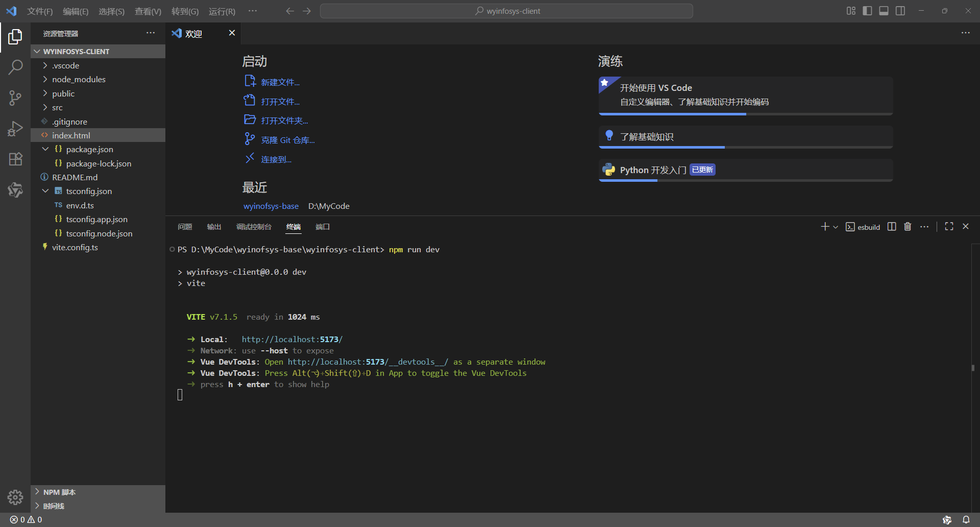Image resolution: width=980 pixels, height=527 pixels.
Task: Collapse the WYINFOSYS-CLIENT root folder
Action: pos(98,51)
